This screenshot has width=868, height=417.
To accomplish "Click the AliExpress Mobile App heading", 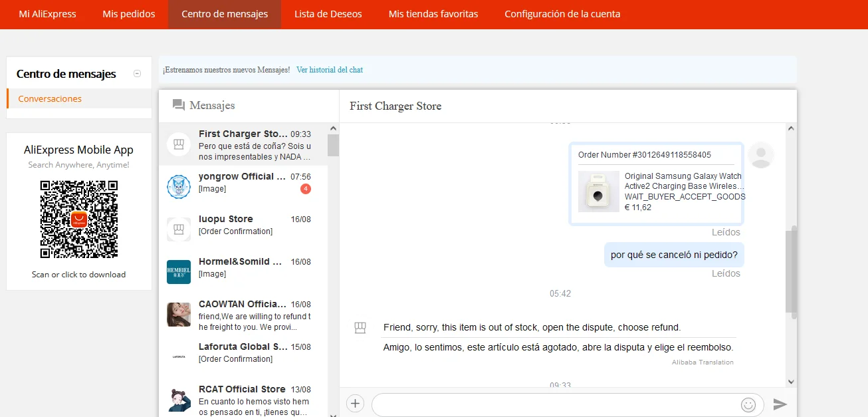I will (x=78, y=150).
